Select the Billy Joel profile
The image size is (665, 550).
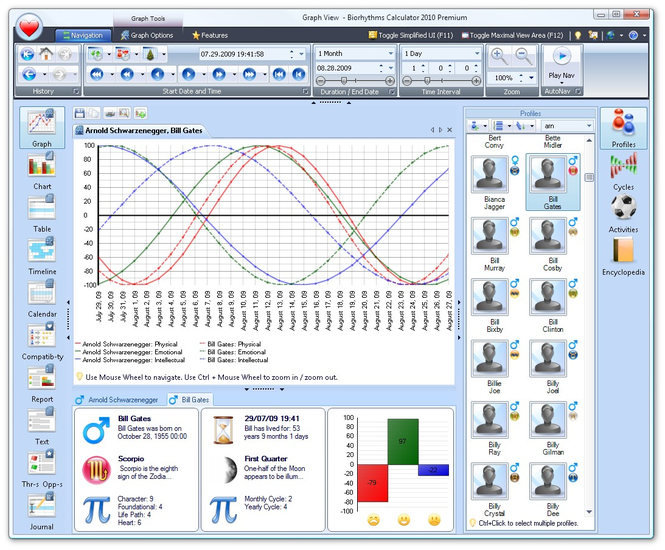553,367
